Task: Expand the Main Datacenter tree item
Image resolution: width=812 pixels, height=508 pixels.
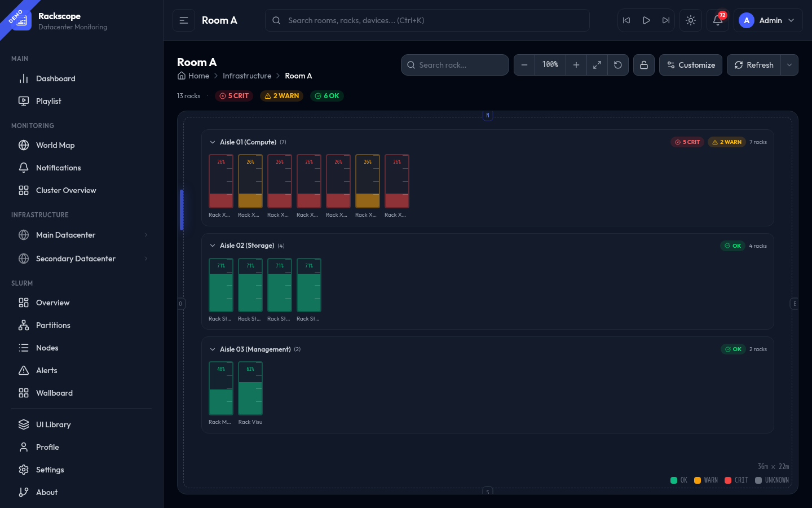Action: tap(146, 235)
